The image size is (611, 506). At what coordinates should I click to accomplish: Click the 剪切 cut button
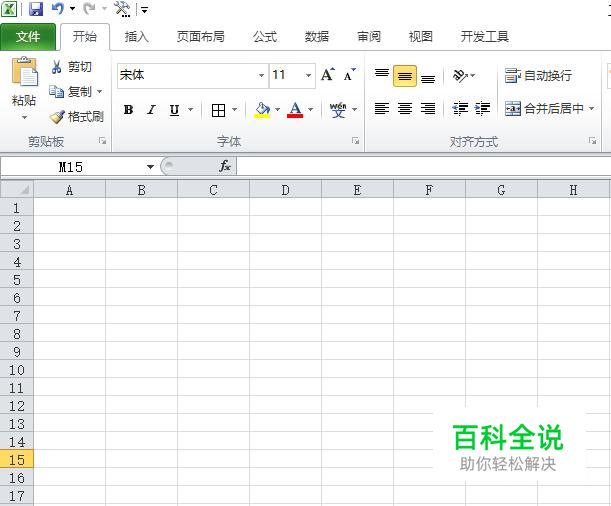point(72,67)
